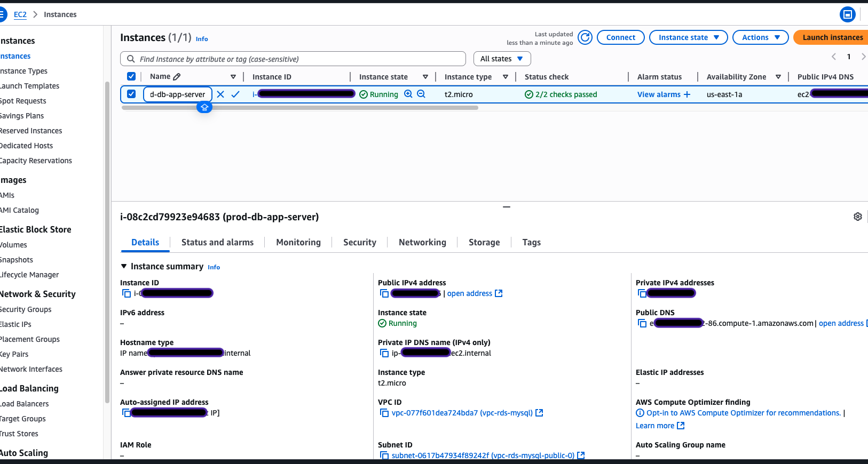The width and height of the screenshot is (868, 464).
Task: Click the Connect button
Action: (621, 37)
